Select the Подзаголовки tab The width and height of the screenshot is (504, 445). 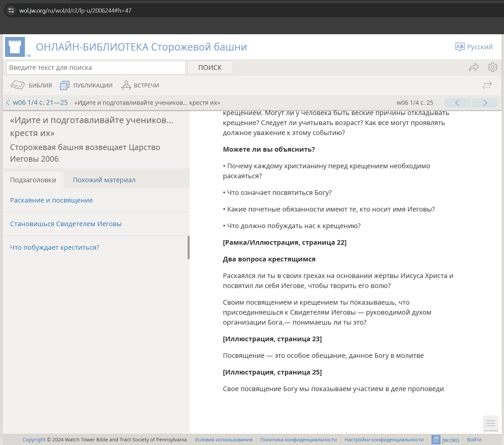(x=33, y=180)
